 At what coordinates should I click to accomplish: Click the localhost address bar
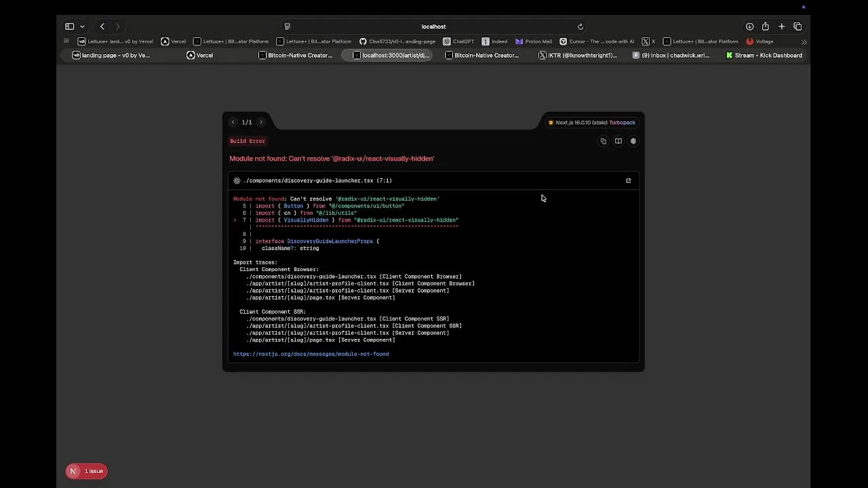pos(434,26)
